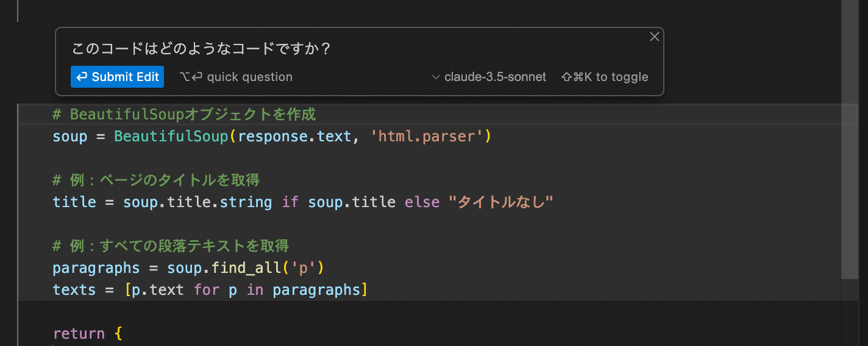Viewport: 868px width, 346px height.
Task: Click the else keyword in title line
Action: click(x=422, y=202)
